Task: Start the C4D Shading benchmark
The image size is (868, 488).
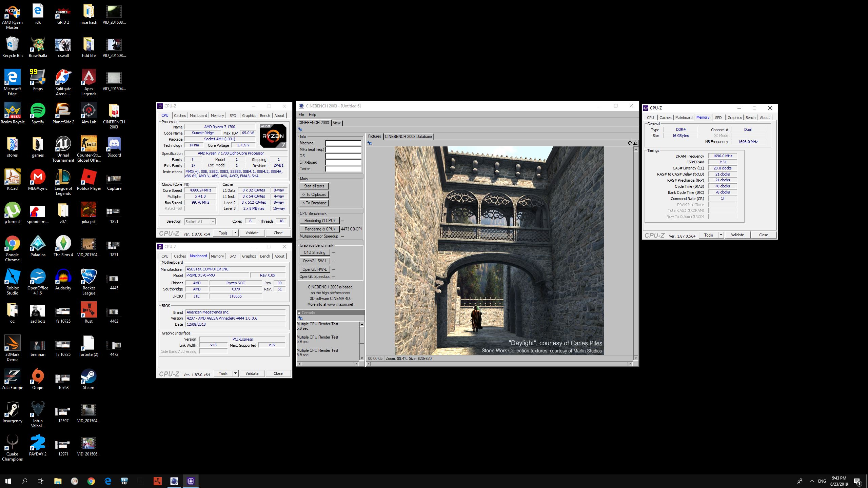Action: [x=314, y=252]
